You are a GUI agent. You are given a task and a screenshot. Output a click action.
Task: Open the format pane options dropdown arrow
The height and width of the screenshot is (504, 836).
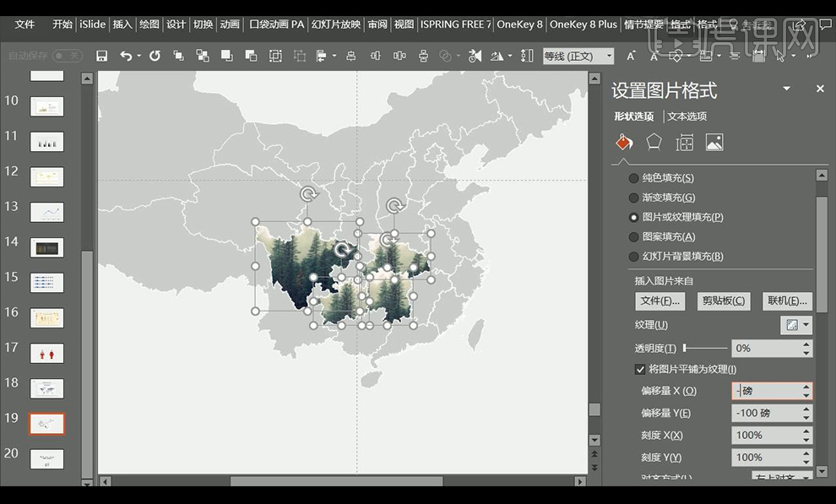pyautogui.click(x=786, y=89)
